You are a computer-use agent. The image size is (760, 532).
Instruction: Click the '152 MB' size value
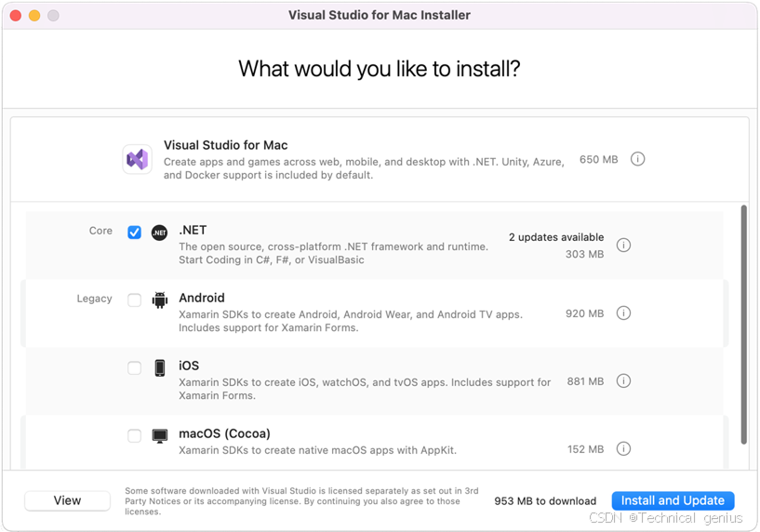585,449
